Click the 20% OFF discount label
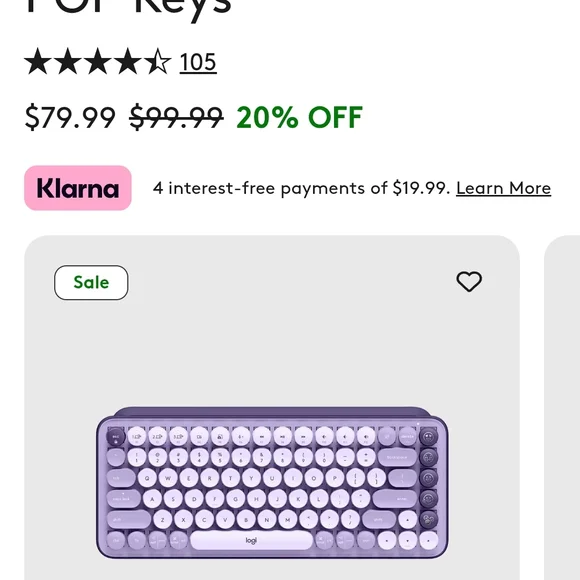 [x=300, y=117]
